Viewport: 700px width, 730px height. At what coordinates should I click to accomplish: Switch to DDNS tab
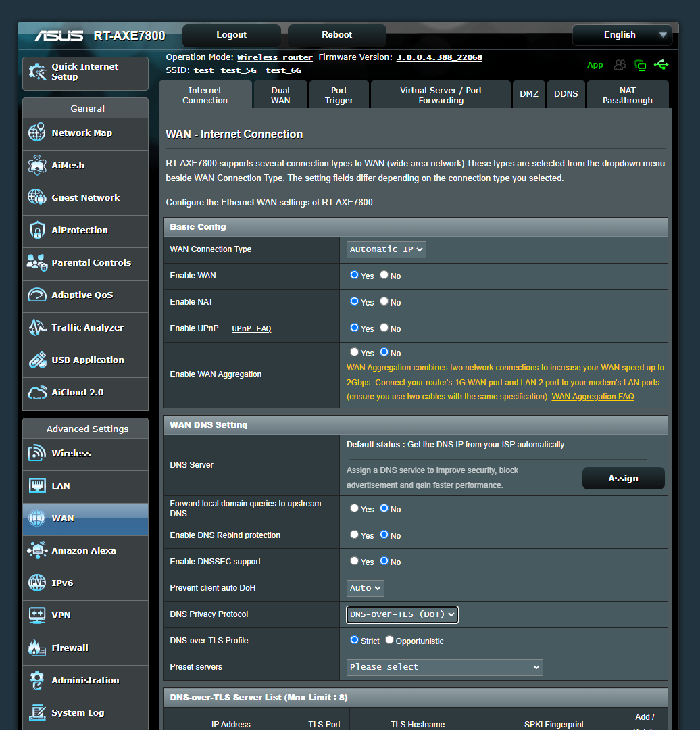click(x=566, y=94)
